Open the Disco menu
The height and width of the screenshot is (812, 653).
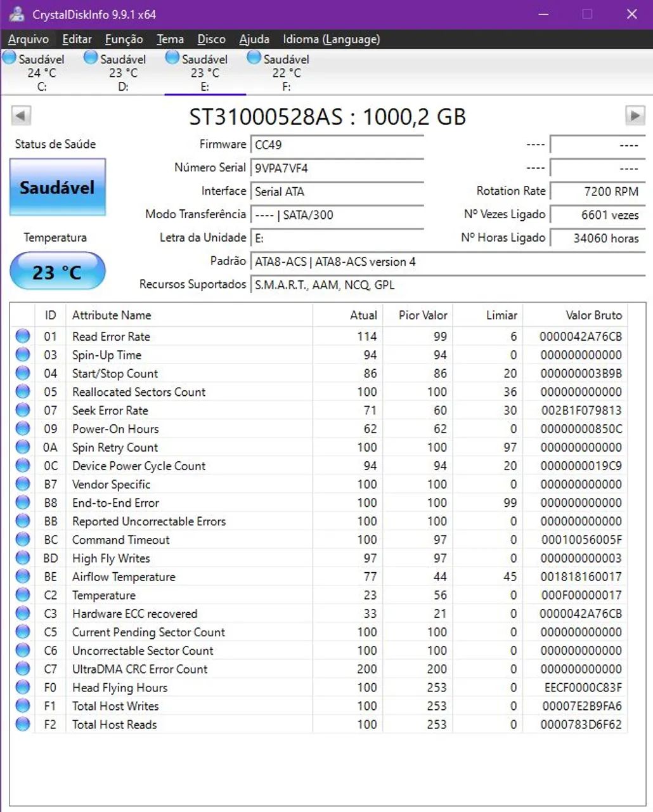coord(211,39)
